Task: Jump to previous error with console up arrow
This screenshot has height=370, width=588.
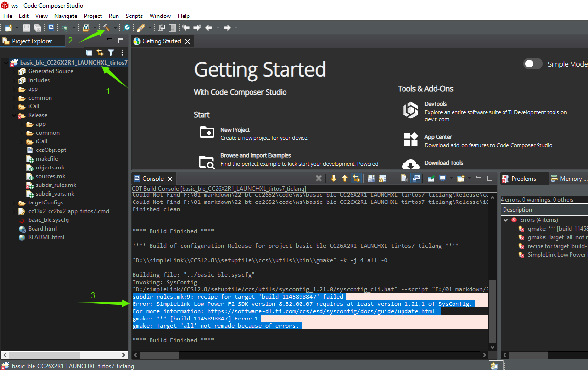Action: (x=345, y=178)
